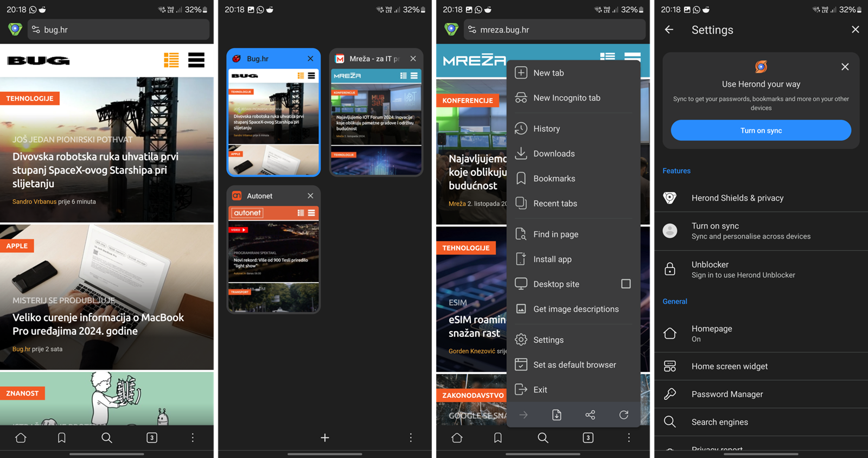
Task: Open the orange list-view icon on BUG site
Action: [x=171, y=60]
